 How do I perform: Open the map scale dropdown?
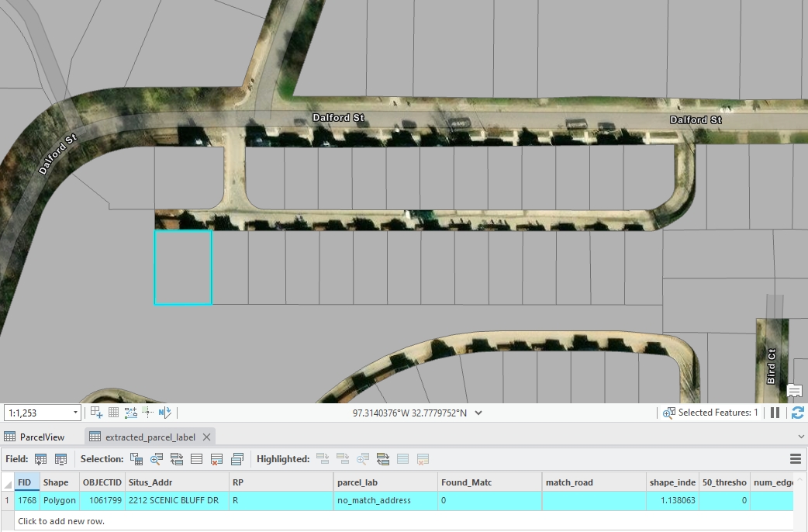pos(75,413)
